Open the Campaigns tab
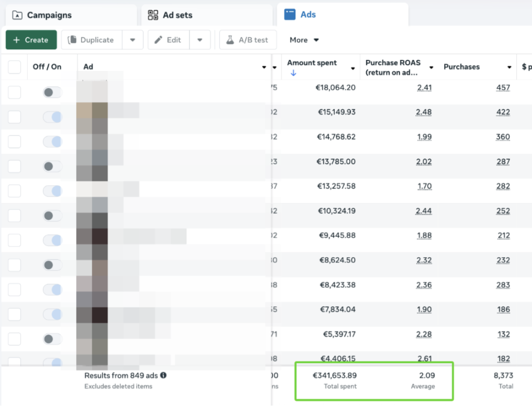 click(71, 15)
